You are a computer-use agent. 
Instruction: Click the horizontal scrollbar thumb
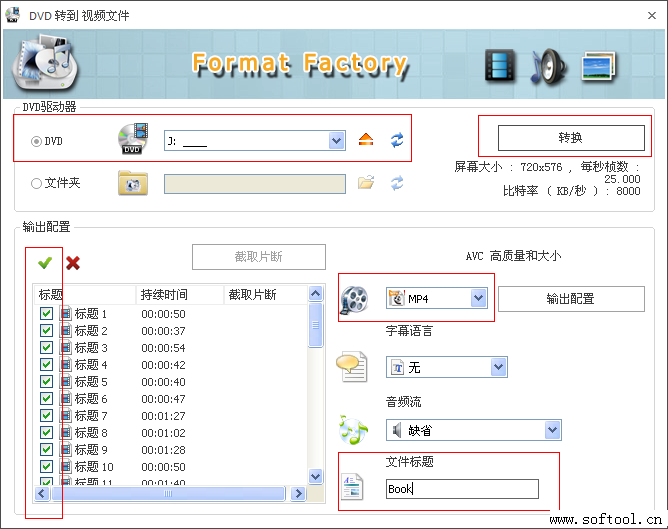tap(168, 494)
